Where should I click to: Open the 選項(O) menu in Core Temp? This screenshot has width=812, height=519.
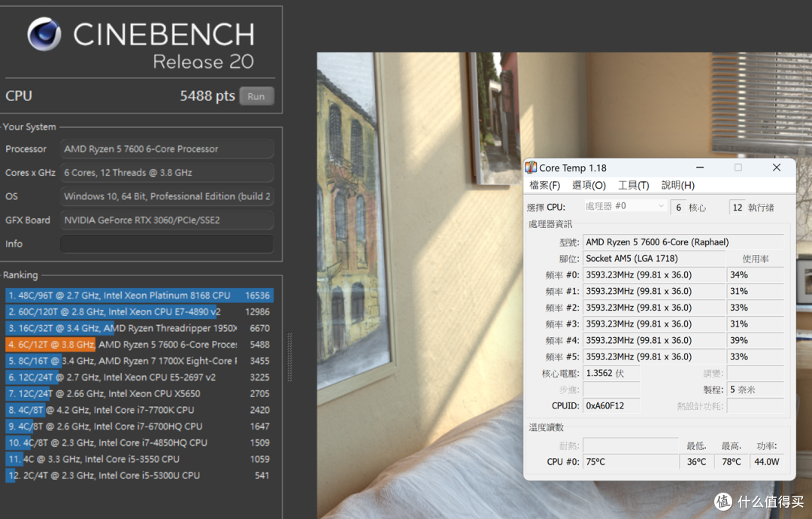pyautogui.click(x=589, y=185)
